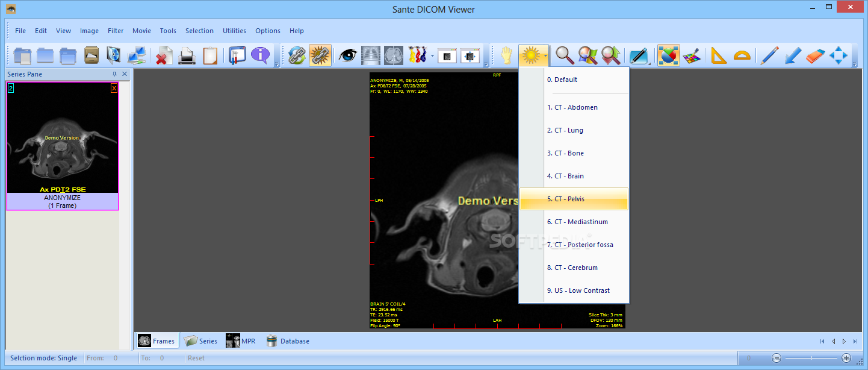The image size is (868, 370).
Task: Select CT - Lung windowing preset
Action: point(565,130)
